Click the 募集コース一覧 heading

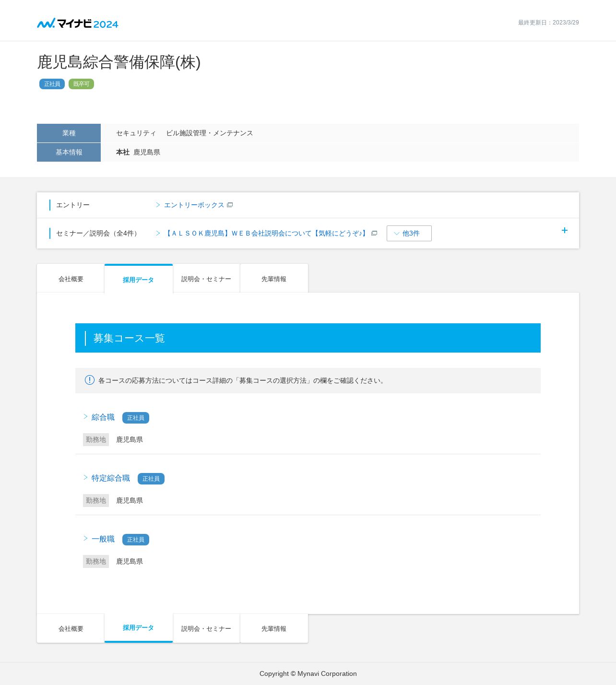coord(129,338)
